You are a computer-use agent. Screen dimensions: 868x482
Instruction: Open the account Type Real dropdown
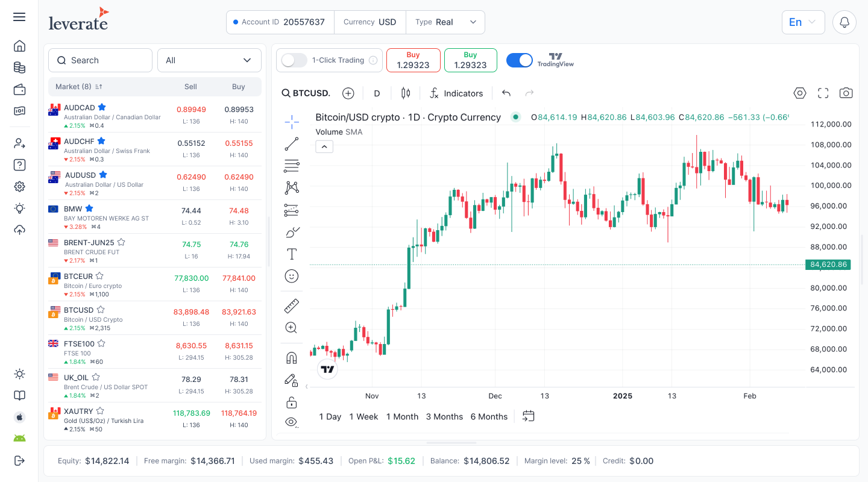tap(445, 22)
